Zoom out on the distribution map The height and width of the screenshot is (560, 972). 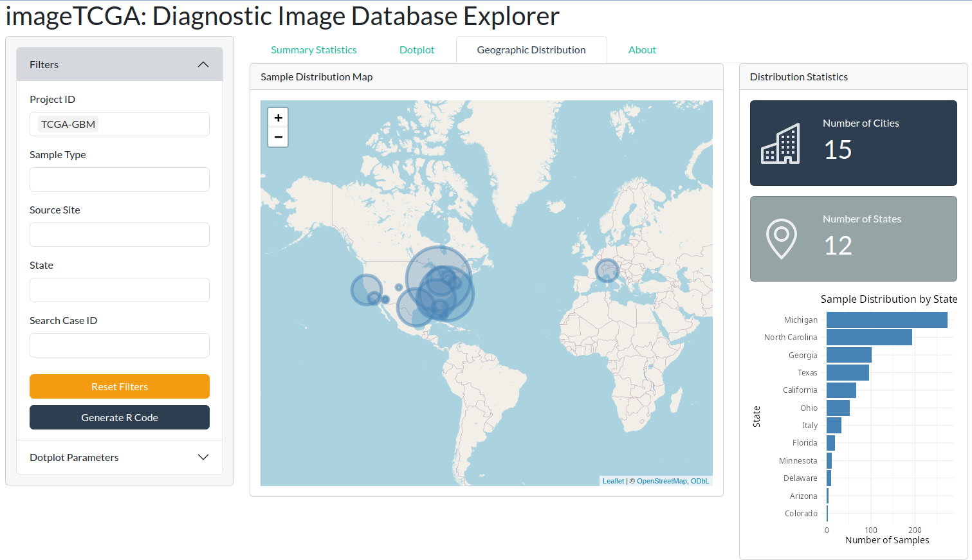click(x=278, y=137)
